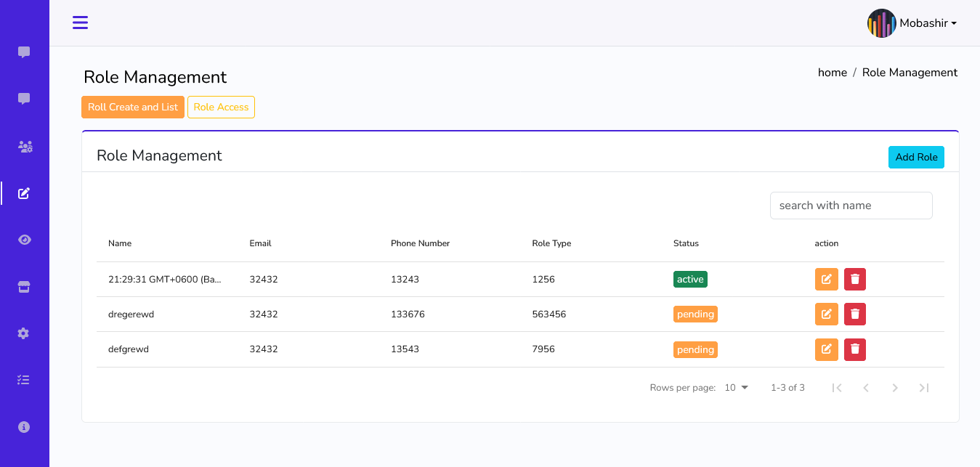Click the eye icon in sidebar
This screenshot has height=467, width=980.
click(x=24, y=240)
